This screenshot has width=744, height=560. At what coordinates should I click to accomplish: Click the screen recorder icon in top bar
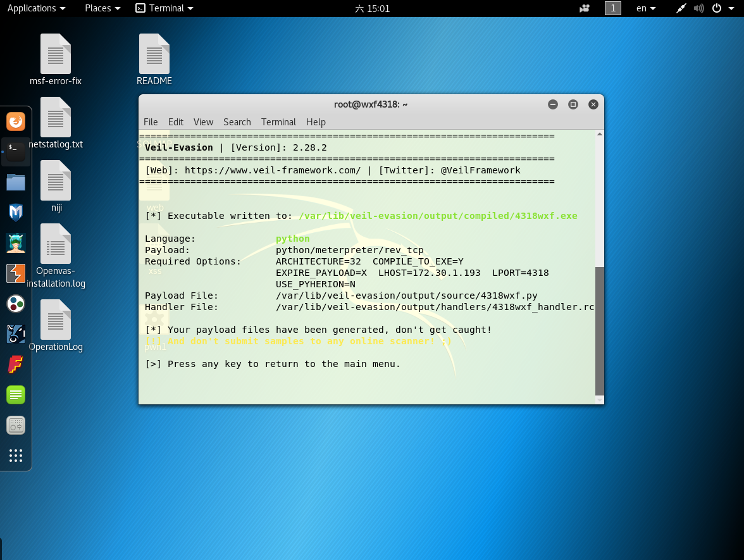(x=585, y=8)
